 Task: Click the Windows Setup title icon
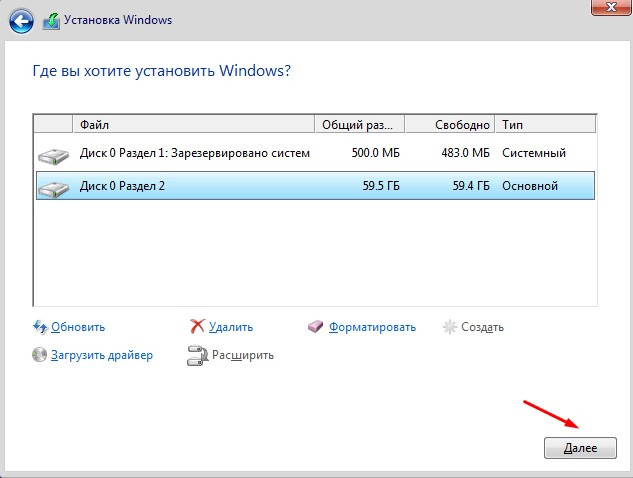click(x=51, y=21)
